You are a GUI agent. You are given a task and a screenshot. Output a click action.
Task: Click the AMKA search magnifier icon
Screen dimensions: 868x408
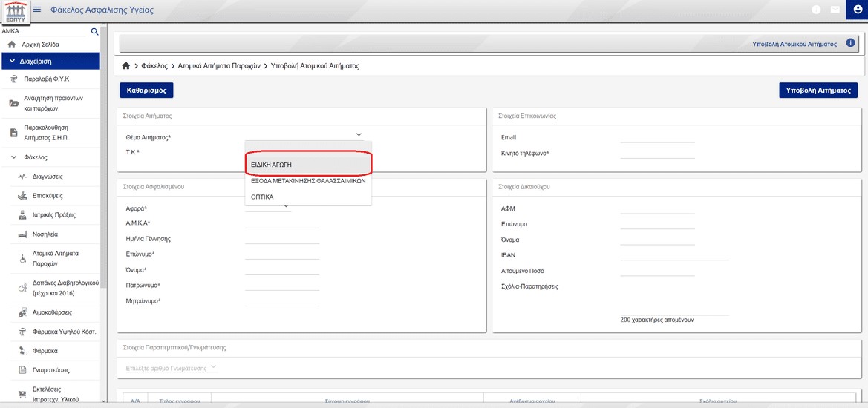pos(94,32)
